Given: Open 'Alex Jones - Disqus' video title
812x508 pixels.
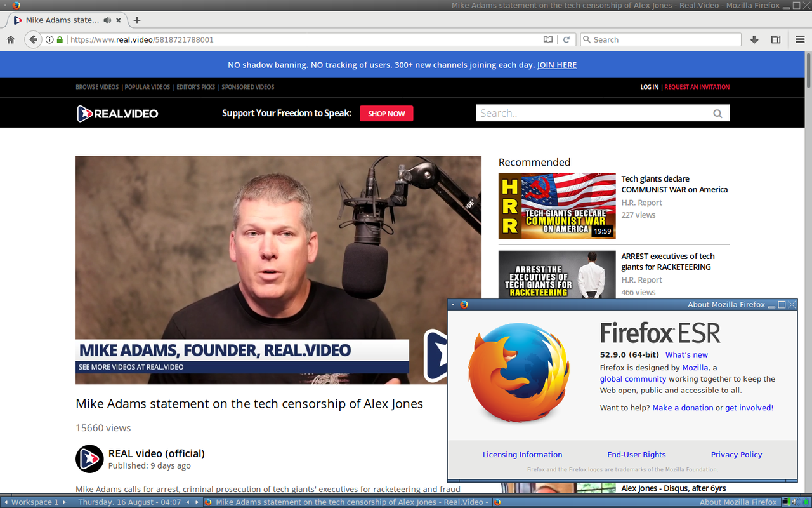Looking at the screenshot, I should tap(674, 488).
